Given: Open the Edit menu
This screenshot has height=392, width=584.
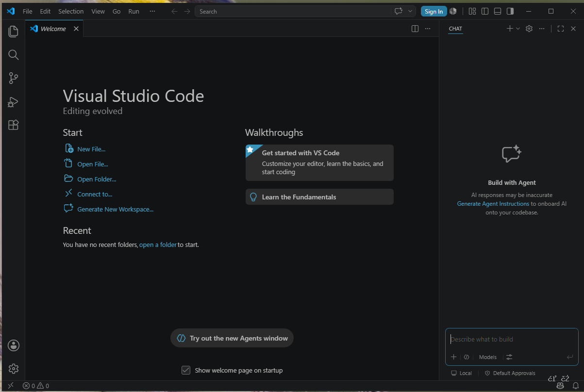Looking at the screenshot, I should coord(45,11).
